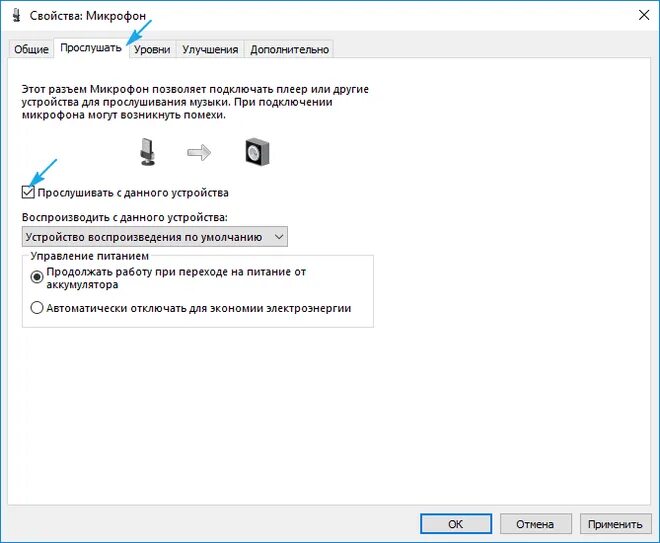Go to the Улучшения tab
660x543 pixels.
(x=210, y=50)
